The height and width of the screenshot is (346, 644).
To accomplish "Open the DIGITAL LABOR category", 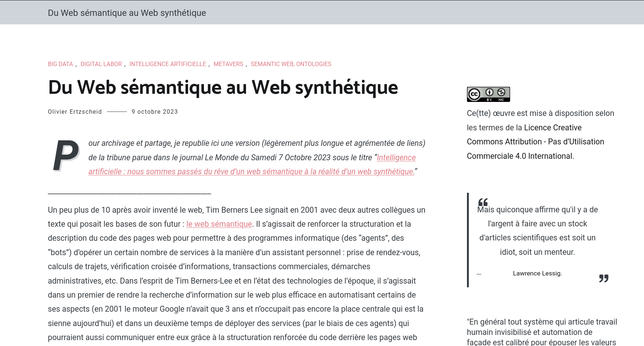I will tap(101, 64).
